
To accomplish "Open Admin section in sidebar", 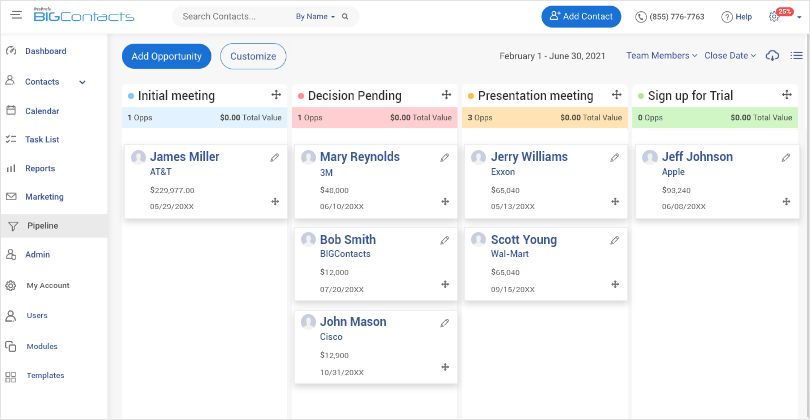I will 38,255.
